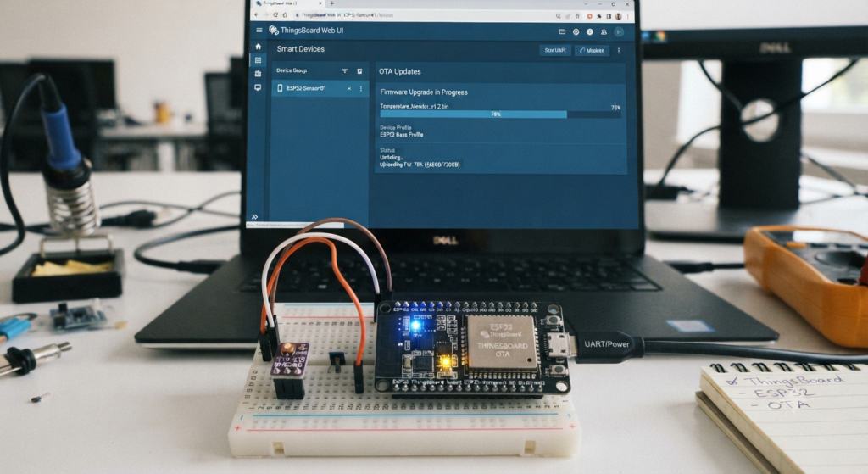Image resolution: width=868 pixels, height=474 pixels.
Task: Open the bell icon in header
Action: click(604, 31)
